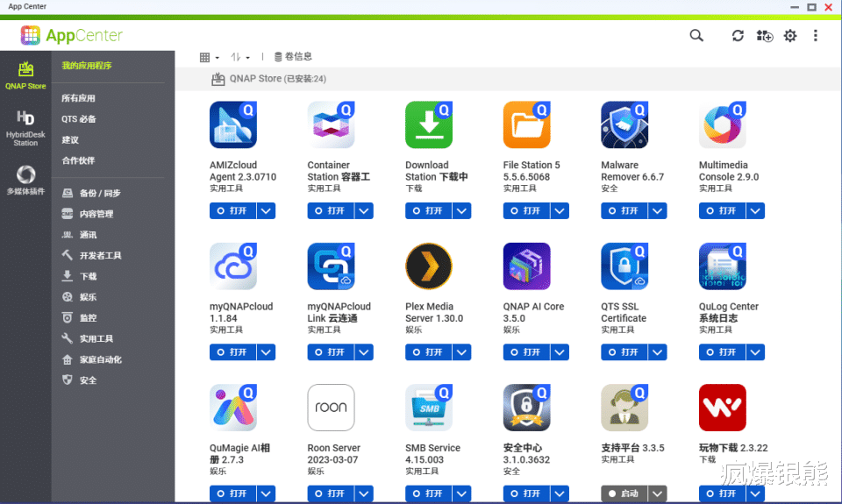Click the myQNAPcloud Link app icon

pos(331,266)
